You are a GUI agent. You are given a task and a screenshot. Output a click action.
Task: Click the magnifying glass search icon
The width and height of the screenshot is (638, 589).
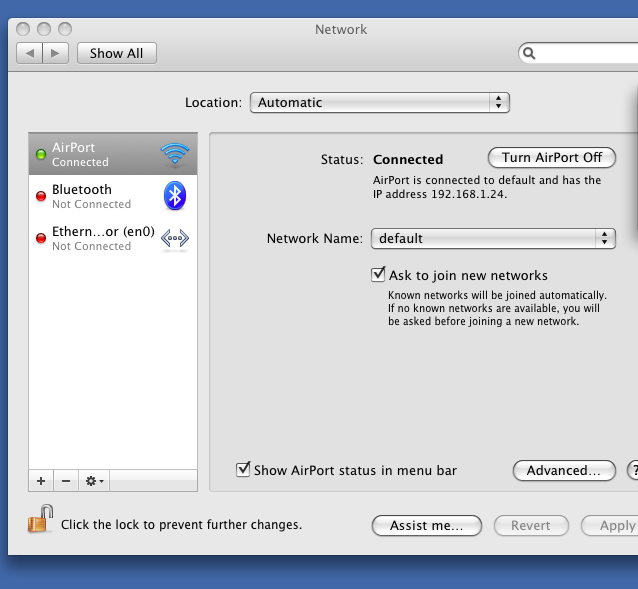click(529, 53)
